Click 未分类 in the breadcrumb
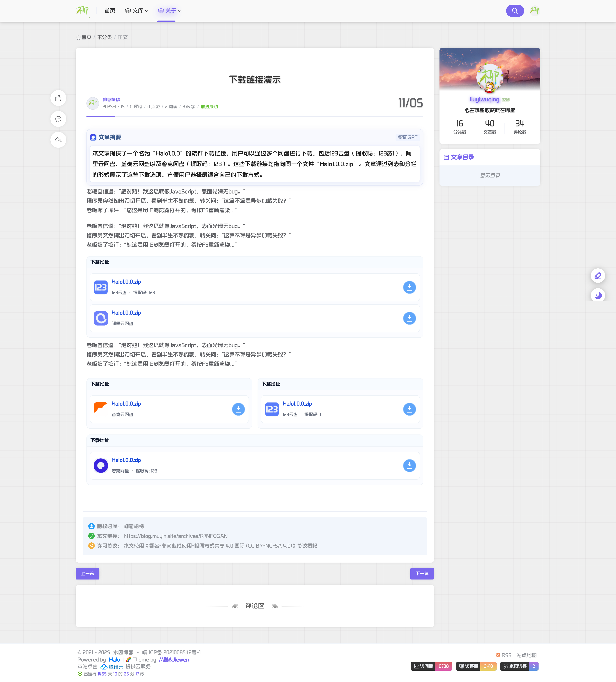 pyautogui.click(x=104, y=37)
